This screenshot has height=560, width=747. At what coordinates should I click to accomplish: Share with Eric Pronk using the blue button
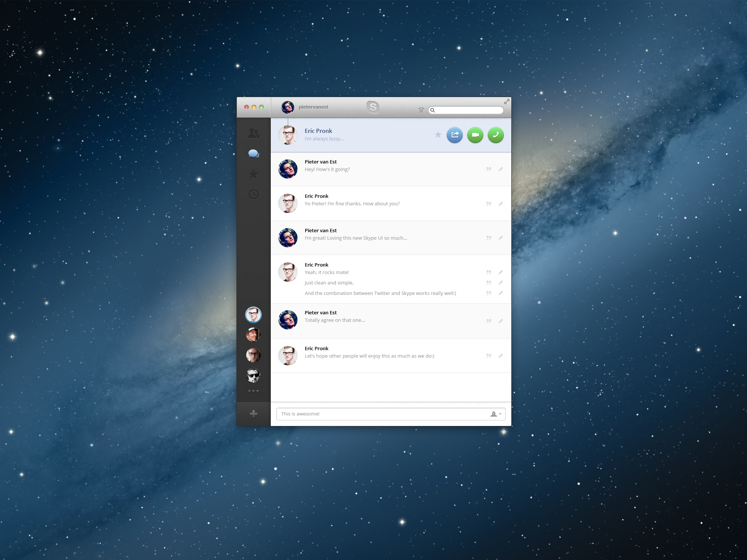pos(455,135)
